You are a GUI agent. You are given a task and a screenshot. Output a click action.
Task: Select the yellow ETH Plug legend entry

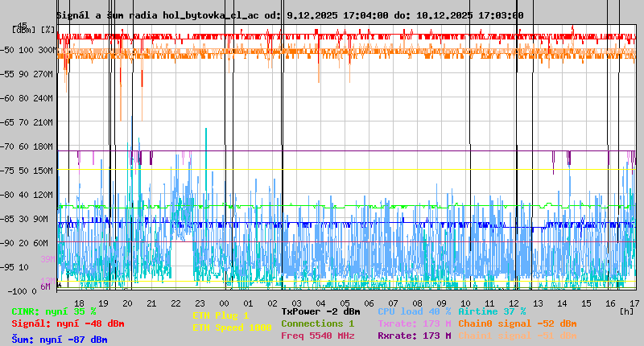tap(221, 315)
